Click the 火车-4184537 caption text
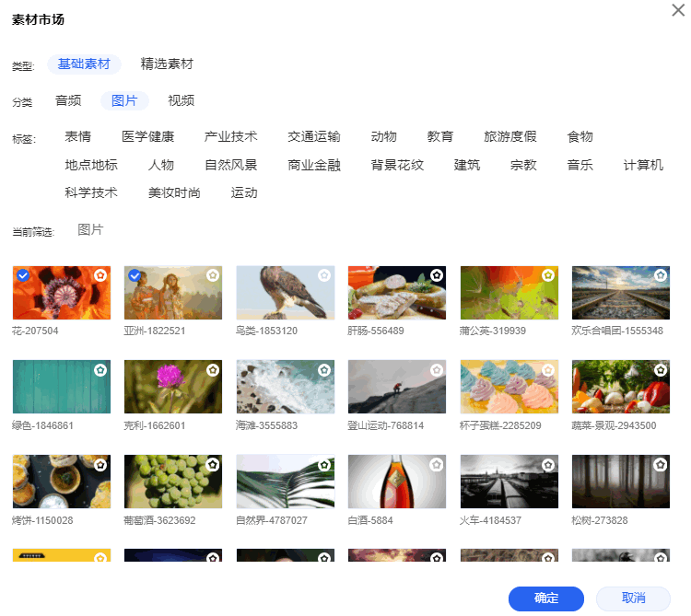This screenshot has width=691, height=616. (490, 520)
